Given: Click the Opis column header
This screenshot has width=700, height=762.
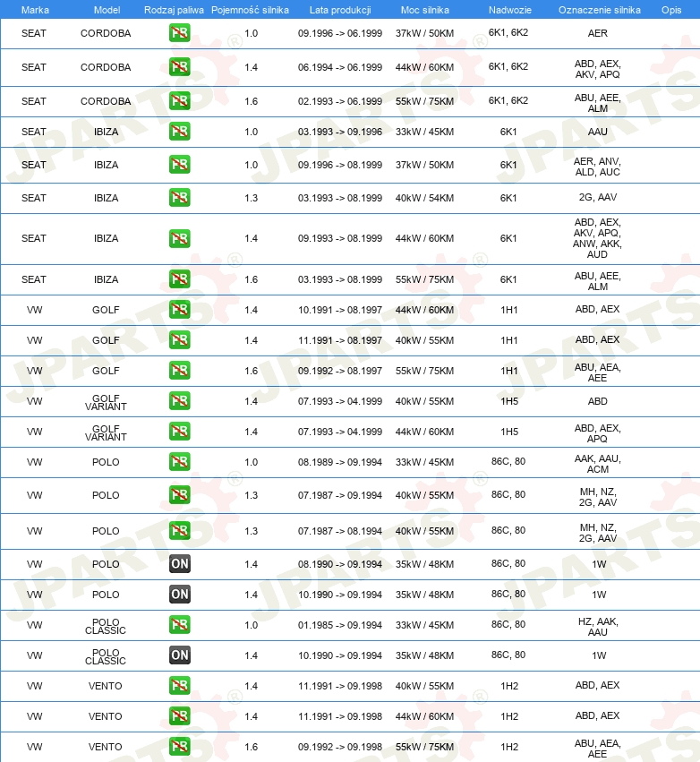Looking at the screenshot, I should coord(671,10).
